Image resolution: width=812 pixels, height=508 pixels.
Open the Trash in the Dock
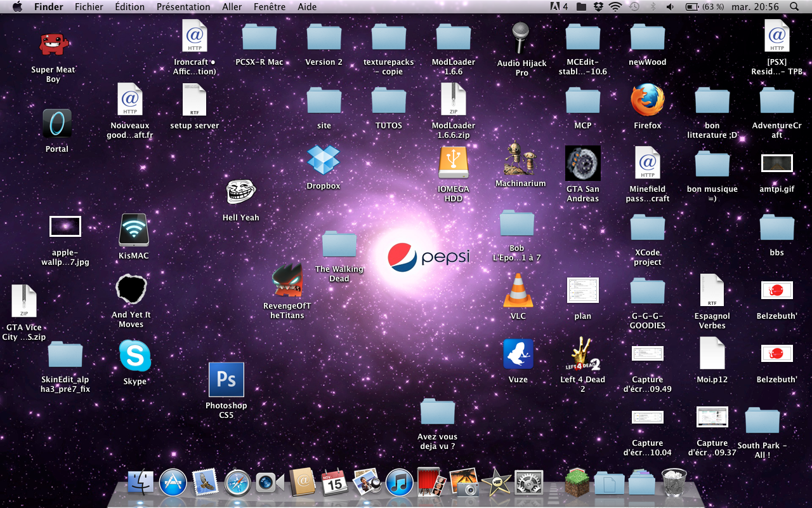(x=674, y=482)
